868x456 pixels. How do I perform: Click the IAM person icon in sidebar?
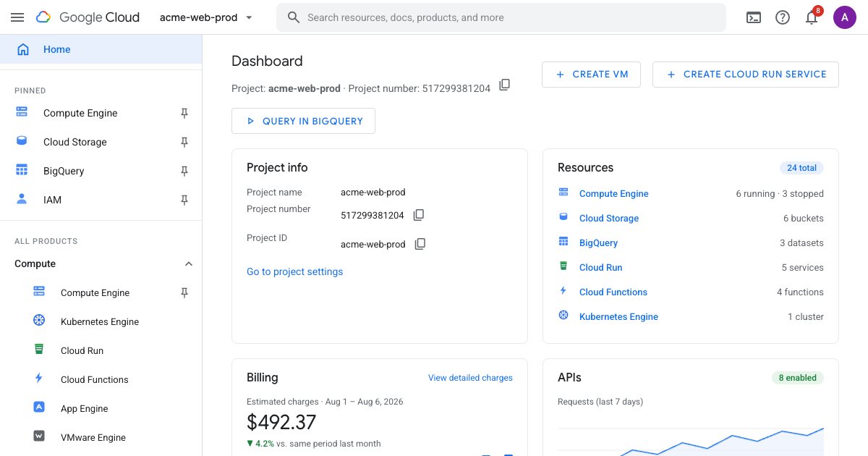[x=22, y=199]
